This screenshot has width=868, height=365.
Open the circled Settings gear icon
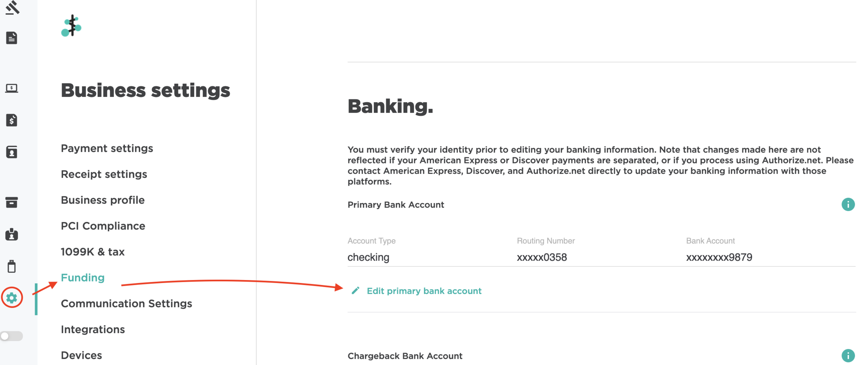[12, 298]
